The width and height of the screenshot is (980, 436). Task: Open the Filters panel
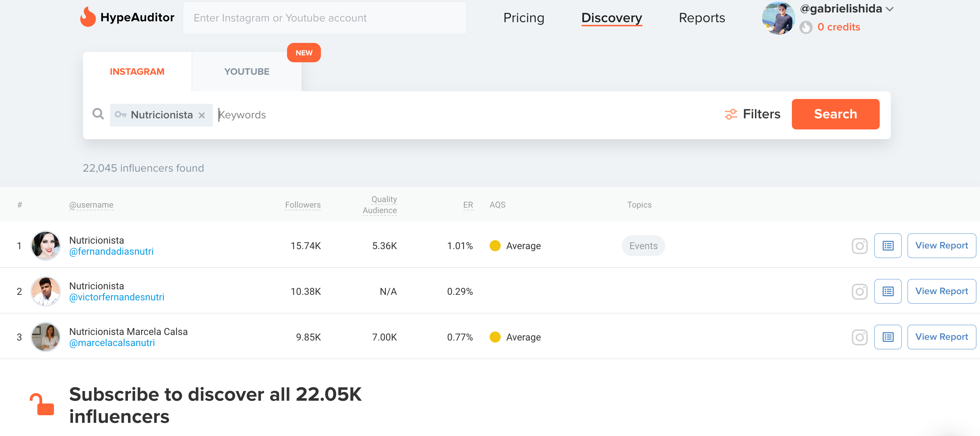point(752,114)
